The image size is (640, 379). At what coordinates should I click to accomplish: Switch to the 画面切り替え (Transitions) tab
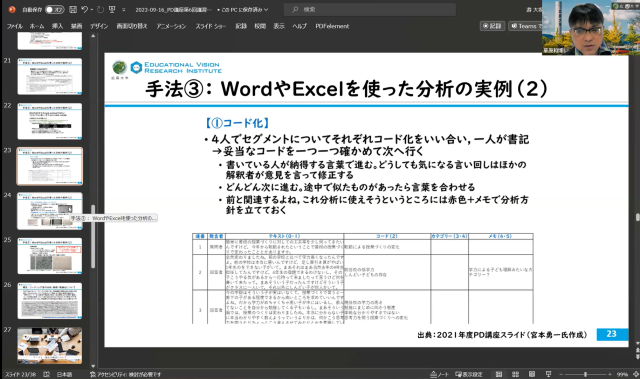tap(131, 26)
